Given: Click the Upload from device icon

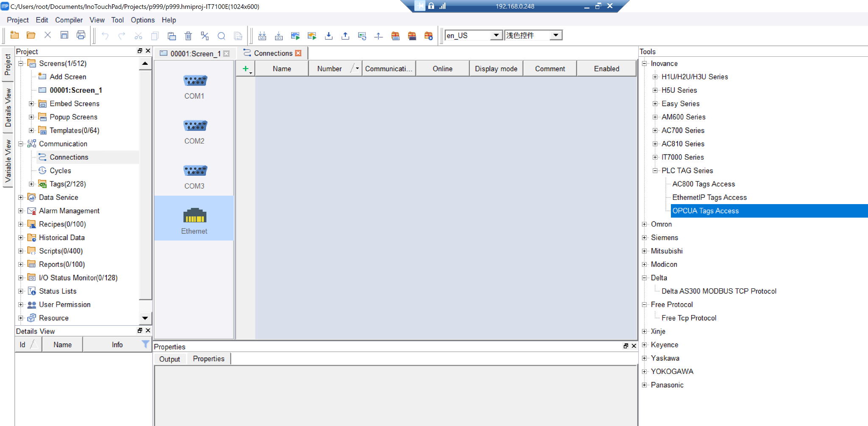Looking at the screenshot, I should [345, 36].
